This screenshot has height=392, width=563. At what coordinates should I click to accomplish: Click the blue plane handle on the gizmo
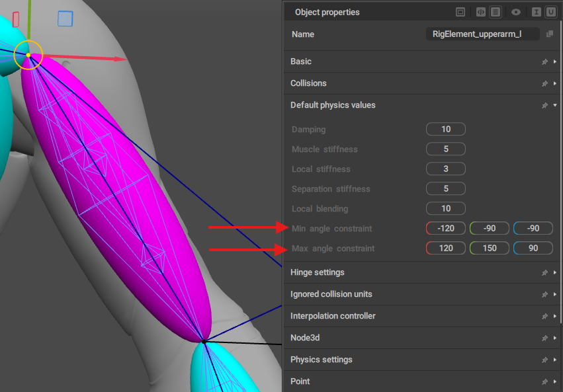(x=65, y=19)
